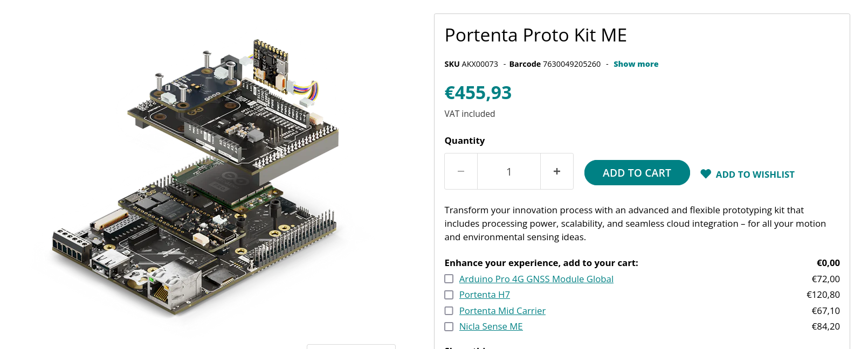Enable the Portenta Mid Carrier checkbox
Screen dimensions: 868x349
pos(449,311)
